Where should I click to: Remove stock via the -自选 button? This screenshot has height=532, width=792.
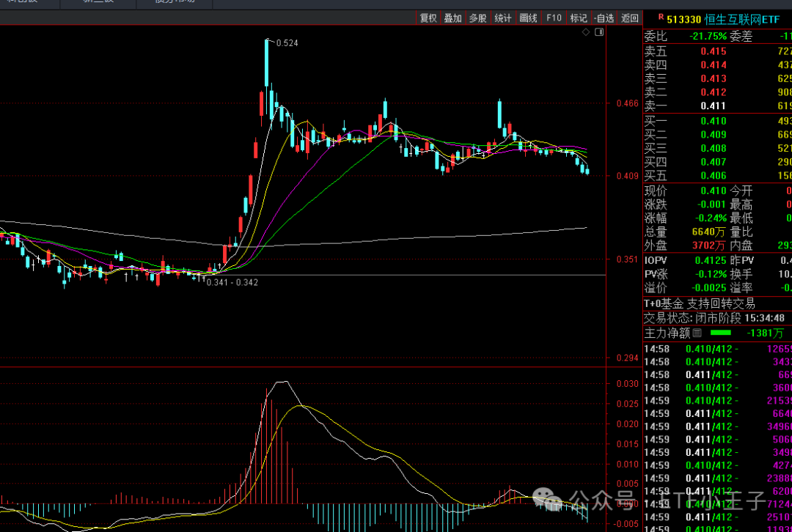[604, 18]
